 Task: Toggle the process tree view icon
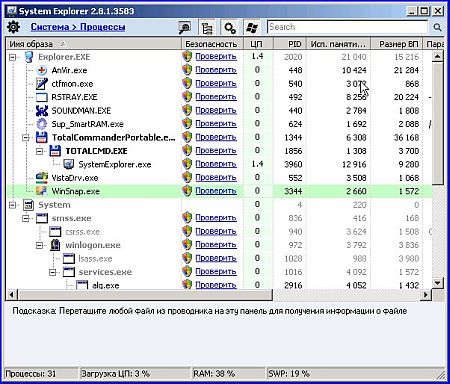207,28
